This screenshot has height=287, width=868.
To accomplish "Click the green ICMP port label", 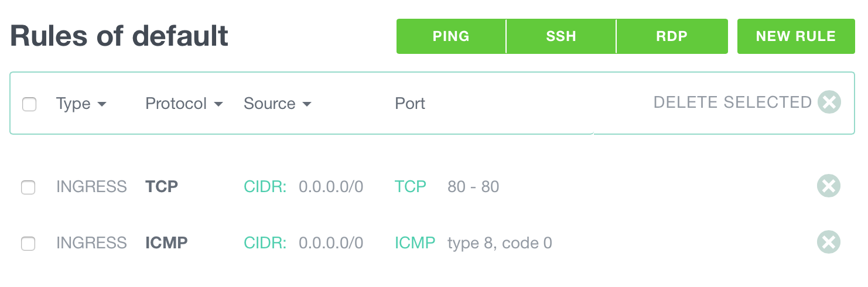I will [415, 242].
